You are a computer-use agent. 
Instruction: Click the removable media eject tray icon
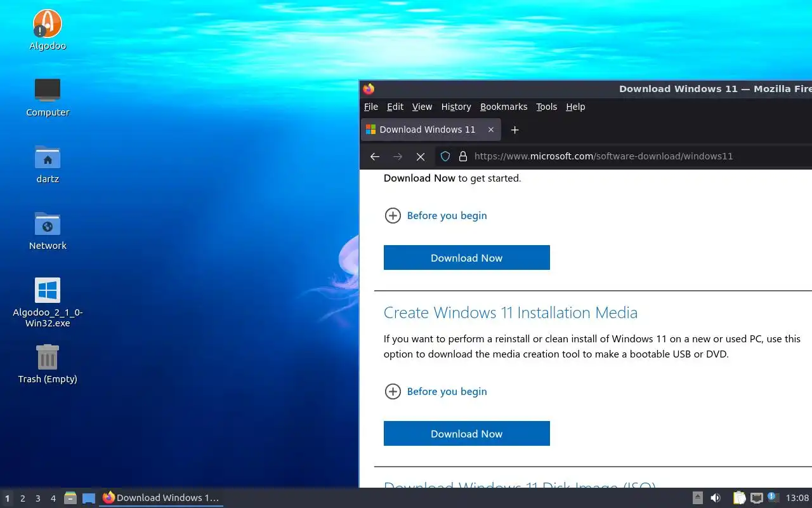[697, 498]
